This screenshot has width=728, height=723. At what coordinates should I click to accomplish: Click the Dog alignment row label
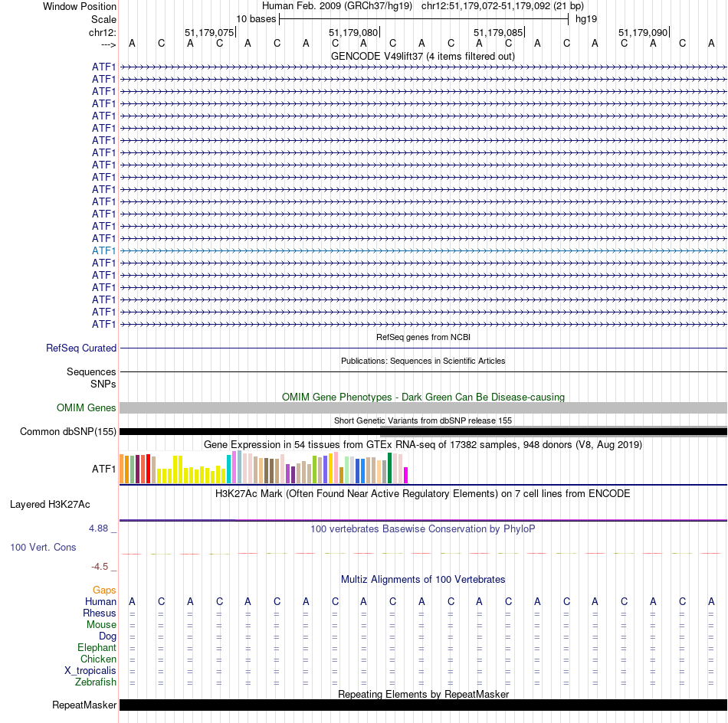click(x=107, y=636)
